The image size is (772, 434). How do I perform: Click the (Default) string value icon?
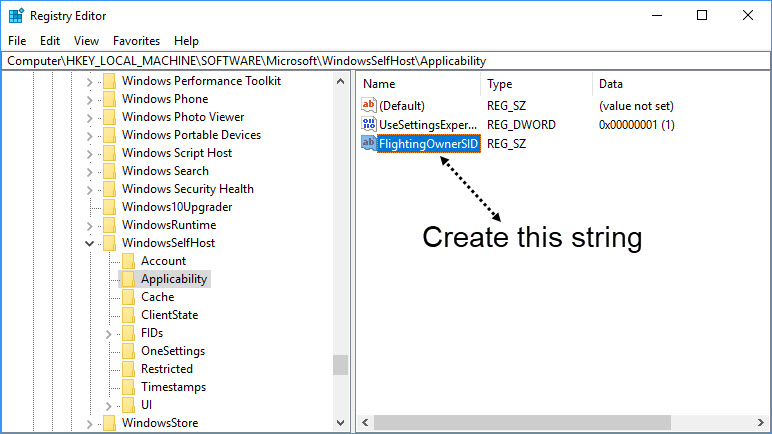click(368, 105)
